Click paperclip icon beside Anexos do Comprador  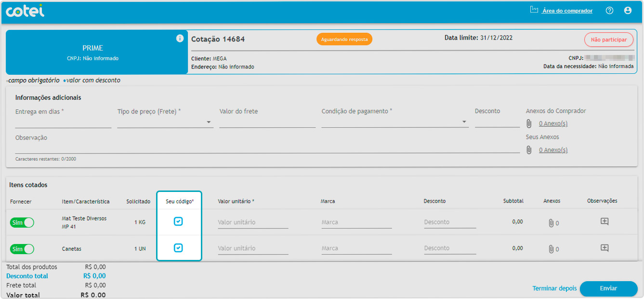tap(529, 123)
